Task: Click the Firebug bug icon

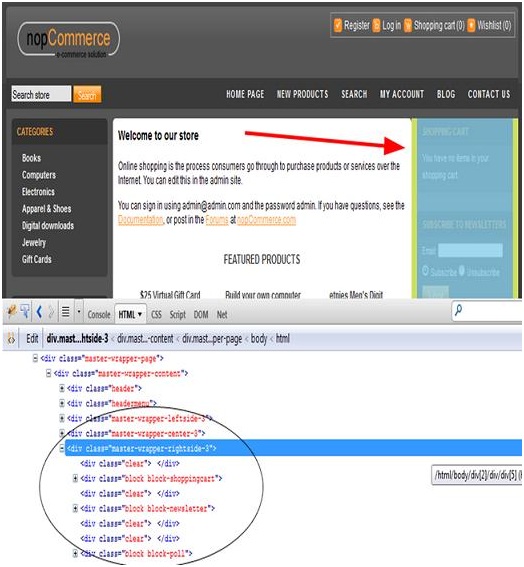Action: [x=11, y=311]
